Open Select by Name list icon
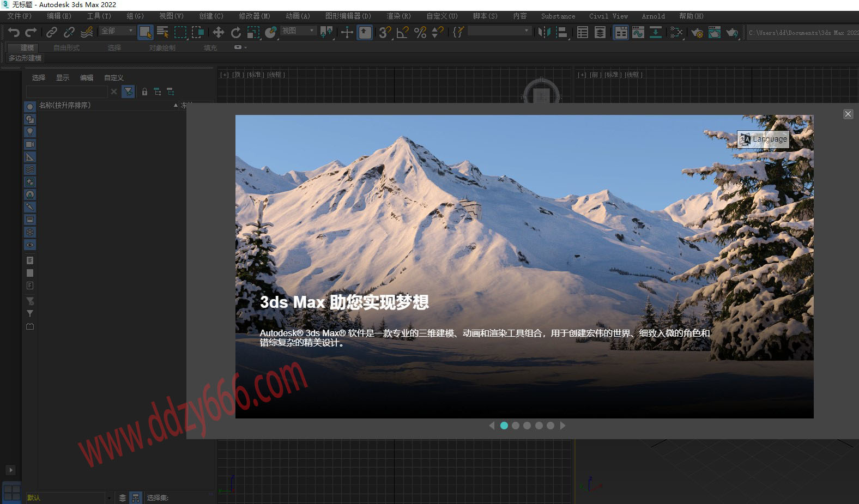The image size is (859, 504). (x=163, y=32)
